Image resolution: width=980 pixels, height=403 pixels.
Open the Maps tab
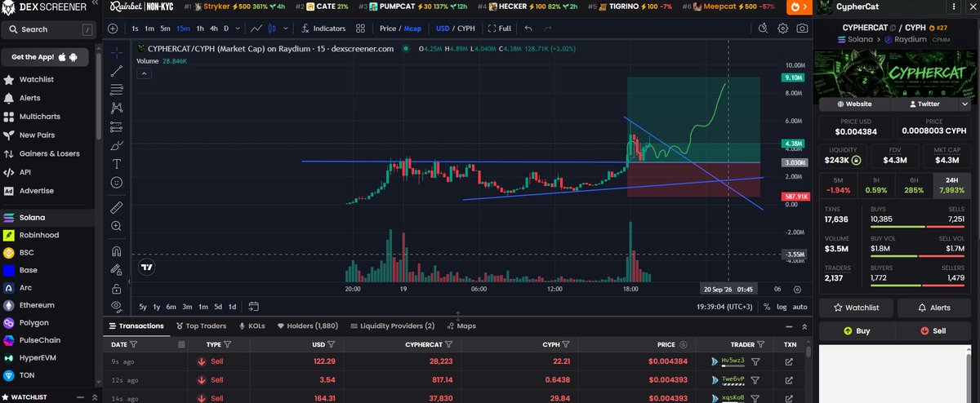pos(461,325)
